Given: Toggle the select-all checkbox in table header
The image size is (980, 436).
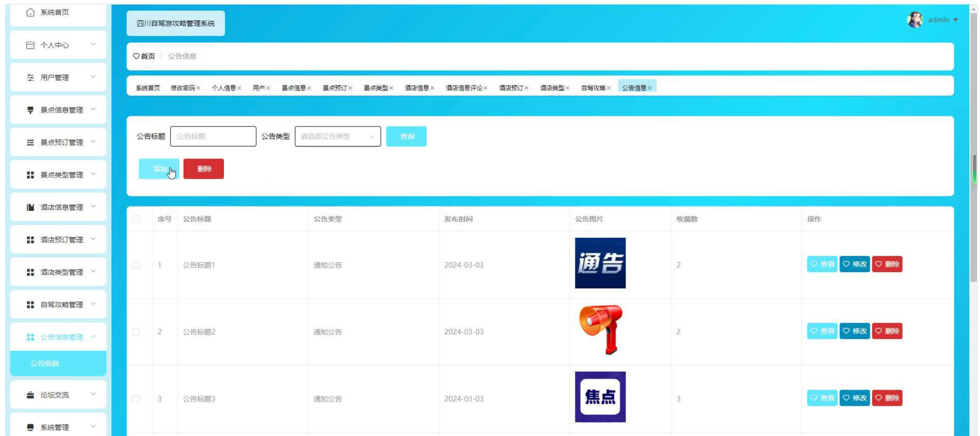Looking at the screenshot, I should coord(136,219).
